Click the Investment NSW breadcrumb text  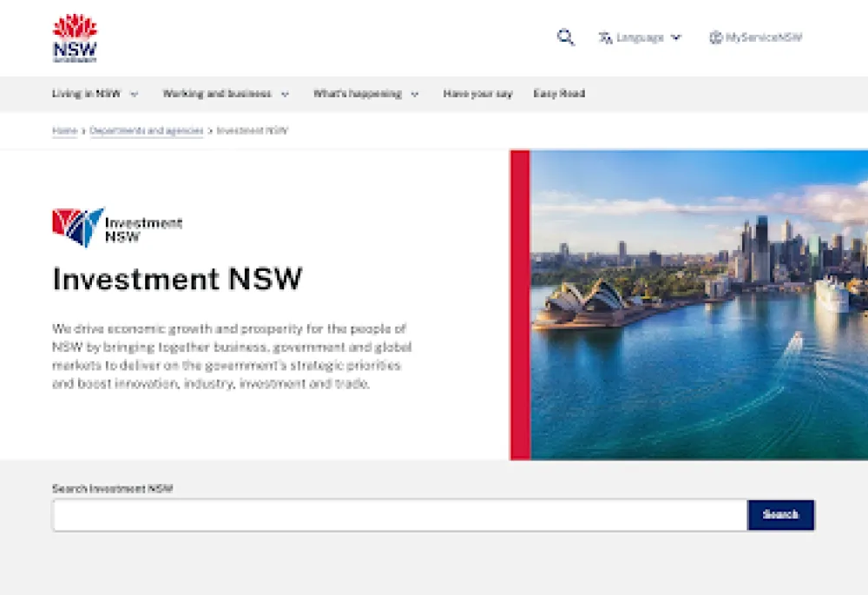pos(253,131)
